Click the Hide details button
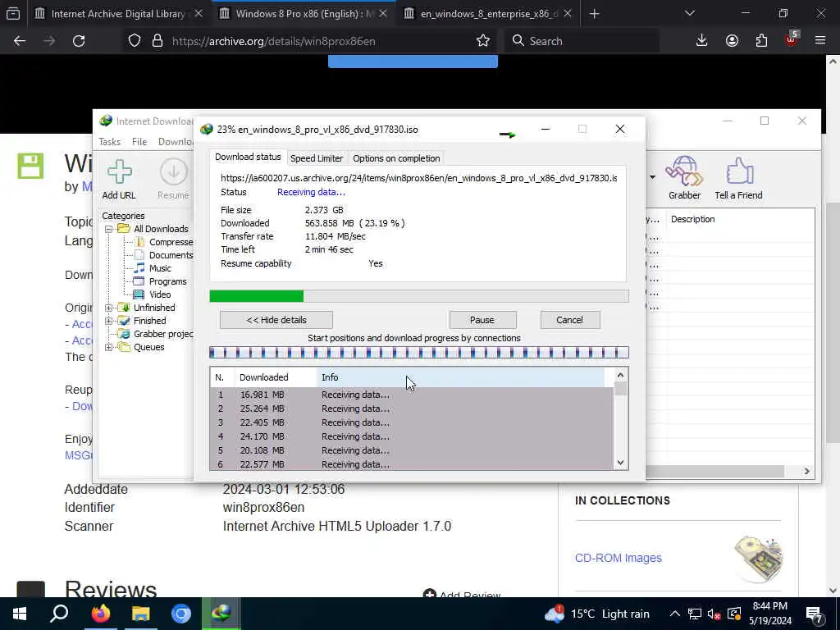Screen dimensions: 840x630 [x=276, y=320]
